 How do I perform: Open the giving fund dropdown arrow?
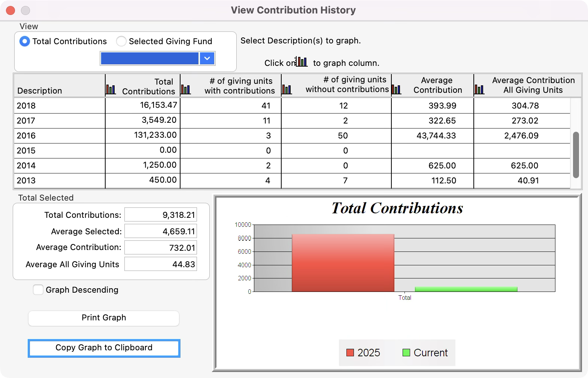207,58
